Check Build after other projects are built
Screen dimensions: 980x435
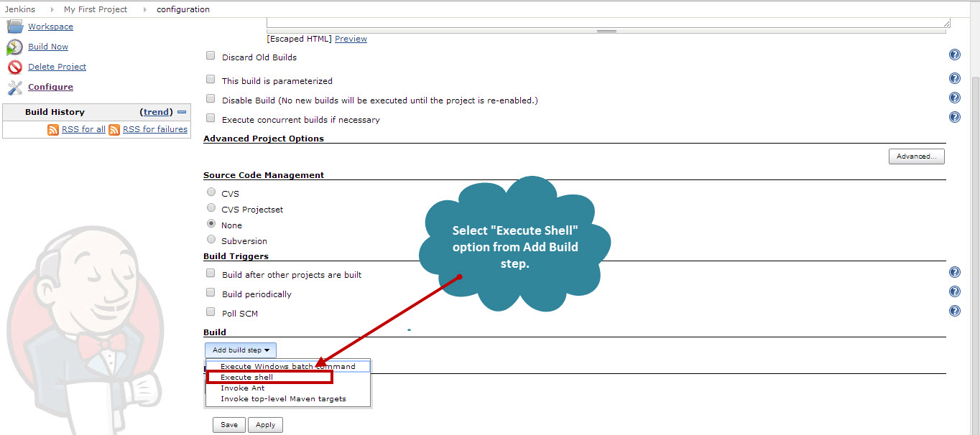(x=211, y=273)
